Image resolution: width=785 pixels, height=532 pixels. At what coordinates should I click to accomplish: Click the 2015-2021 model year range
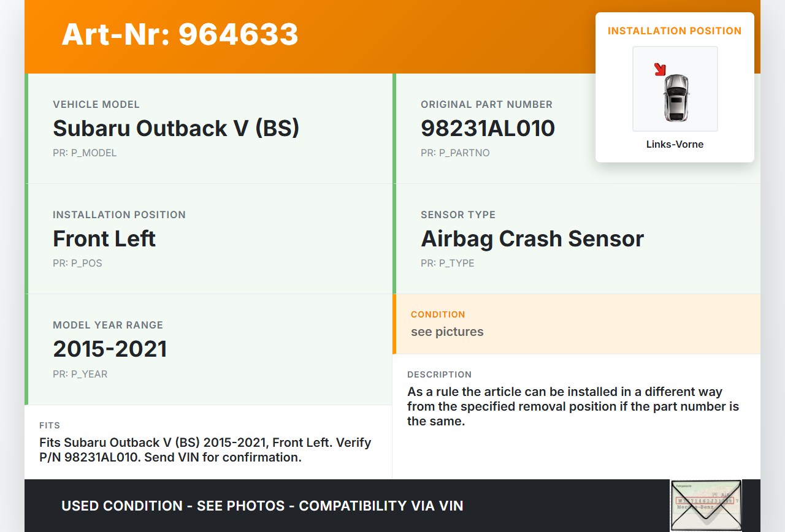click(110, 349)
